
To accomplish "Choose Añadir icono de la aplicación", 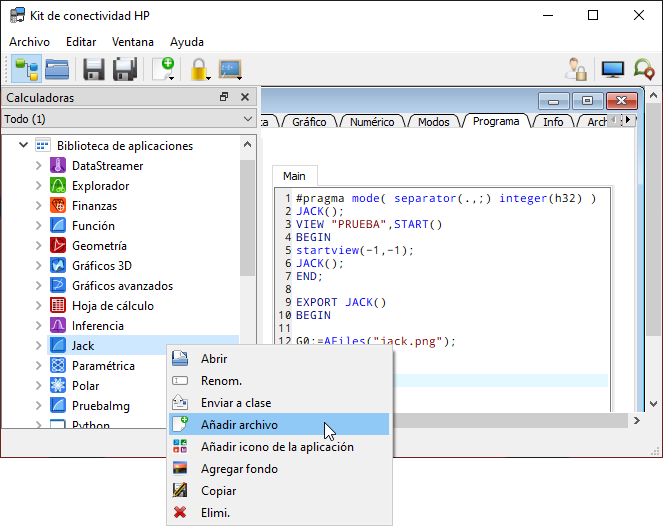I will 279,447.
